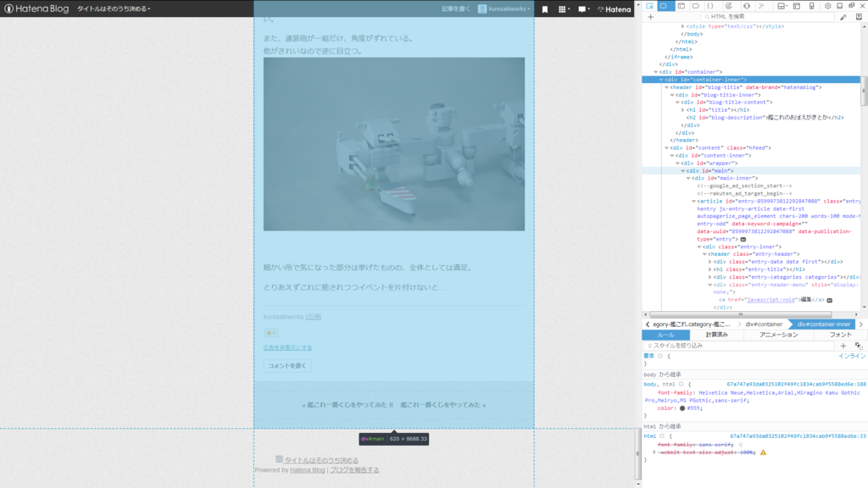Click selector highlighter beside body, html rule
This screenshot has height=488, width=868.
pyautogui.click(x=682, y=384)
